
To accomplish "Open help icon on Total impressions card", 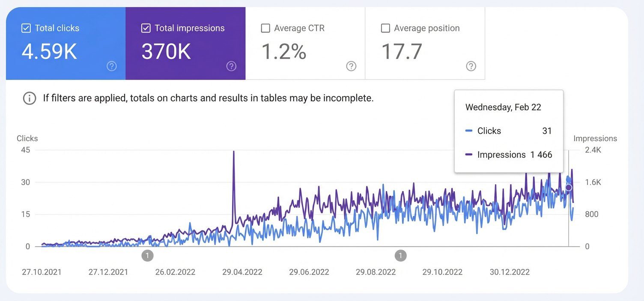I will coord(231,66).
